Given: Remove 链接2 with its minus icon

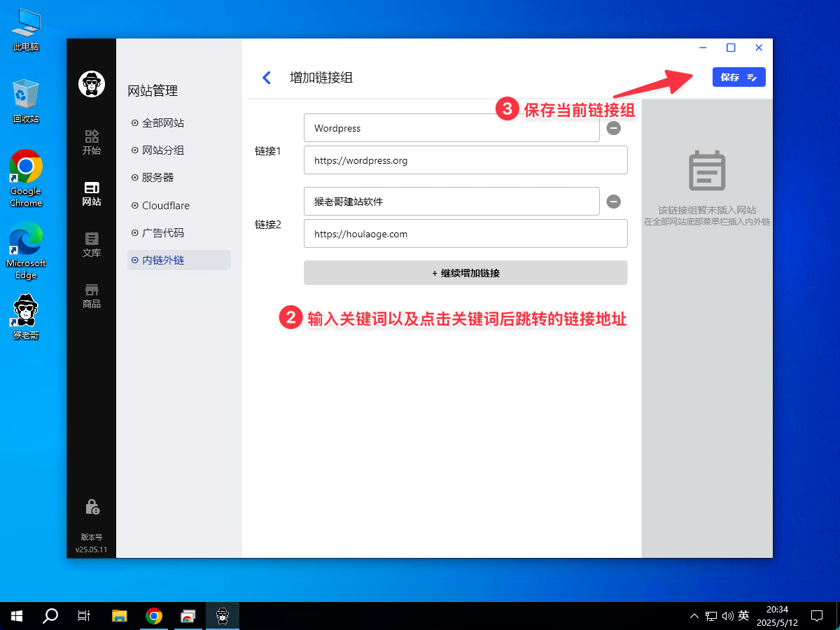Looking at the screenshot, I should tap(613, 202).
